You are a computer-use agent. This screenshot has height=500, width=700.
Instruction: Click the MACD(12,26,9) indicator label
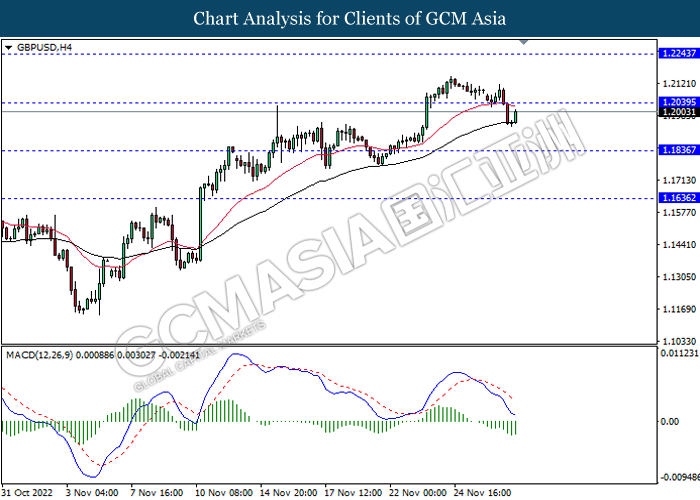point(103,355)
